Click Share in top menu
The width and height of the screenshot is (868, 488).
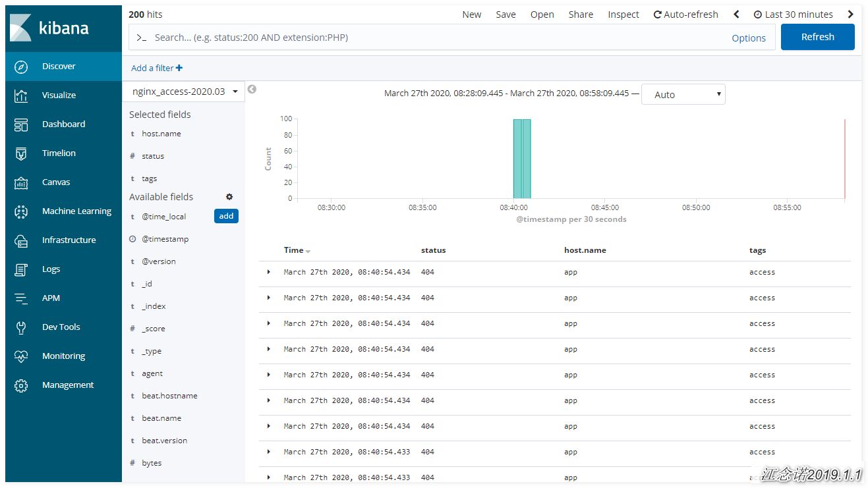click(x=581, y=14)
